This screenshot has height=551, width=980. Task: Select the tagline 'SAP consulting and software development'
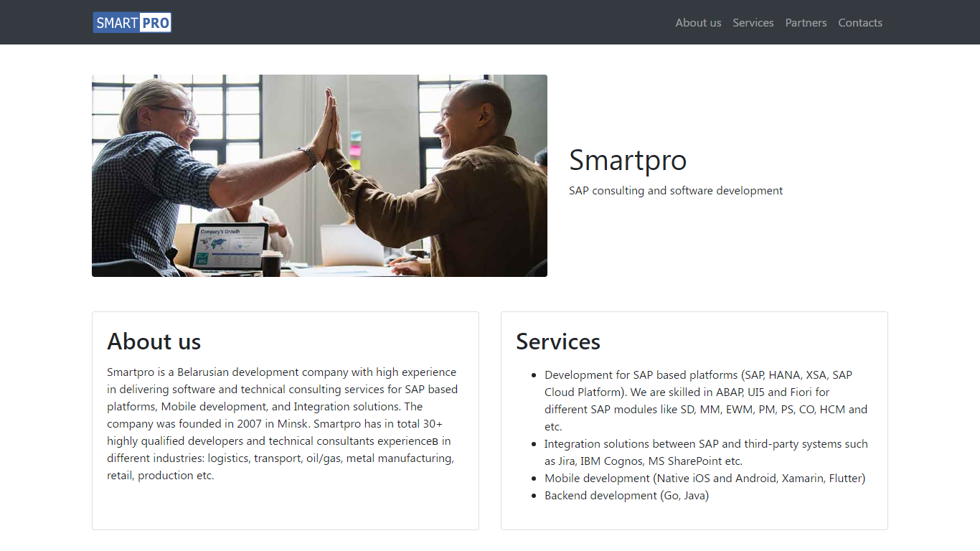pyautogui.click(x=676, y=191)
